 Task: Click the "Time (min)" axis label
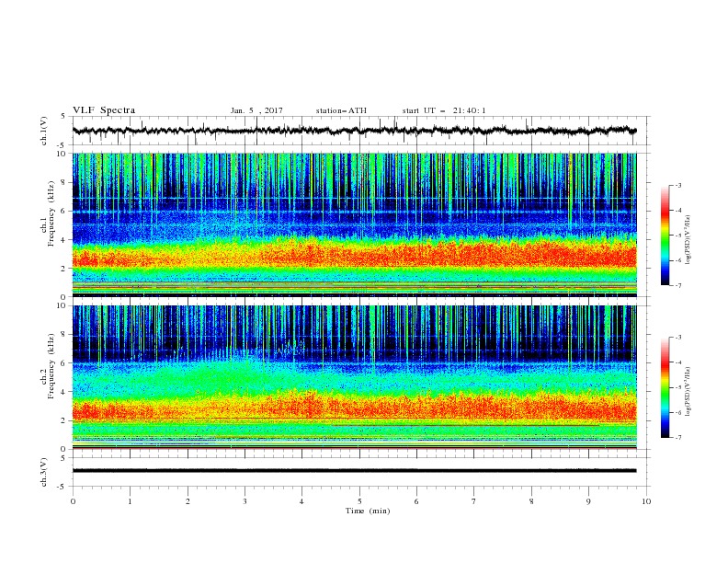pyautogui.click(x=368, y=511)
